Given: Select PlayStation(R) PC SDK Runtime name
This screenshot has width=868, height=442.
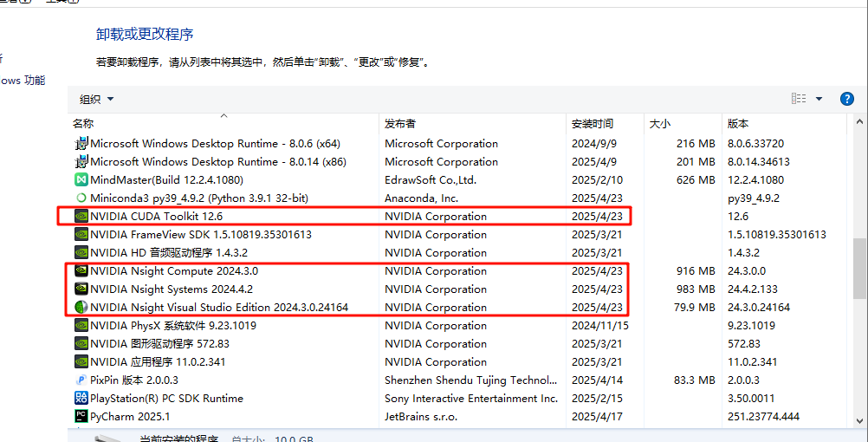Looking at the screenshot, I should tap(166, 399).
